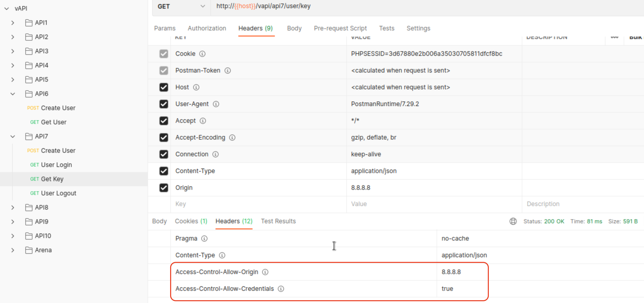Screen dimensions: 644x303
Task: Select the User Logout request
Action: coord(58,193)
